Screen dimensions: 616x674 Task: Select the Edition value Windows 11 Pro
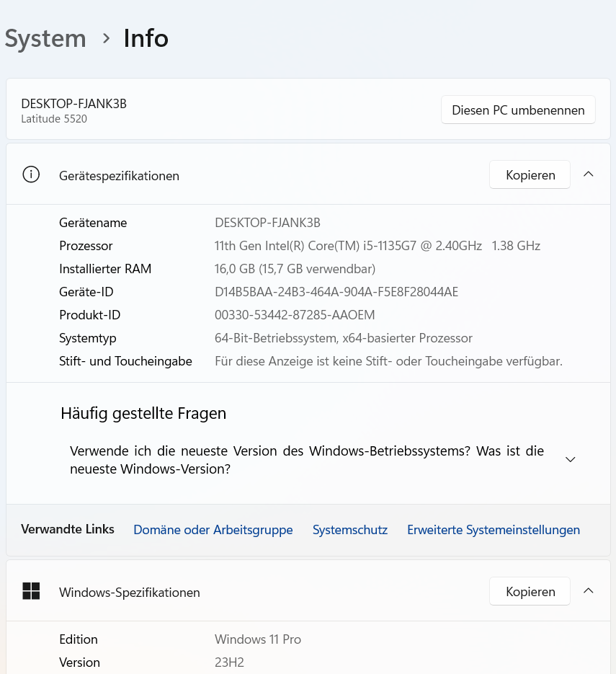(258, 639)
